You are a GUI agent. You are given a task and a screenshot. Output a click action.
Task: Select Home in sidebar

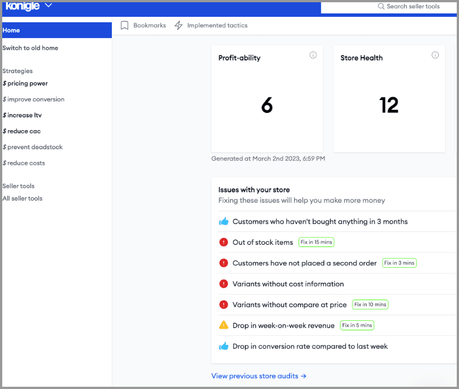coord(57,30)
